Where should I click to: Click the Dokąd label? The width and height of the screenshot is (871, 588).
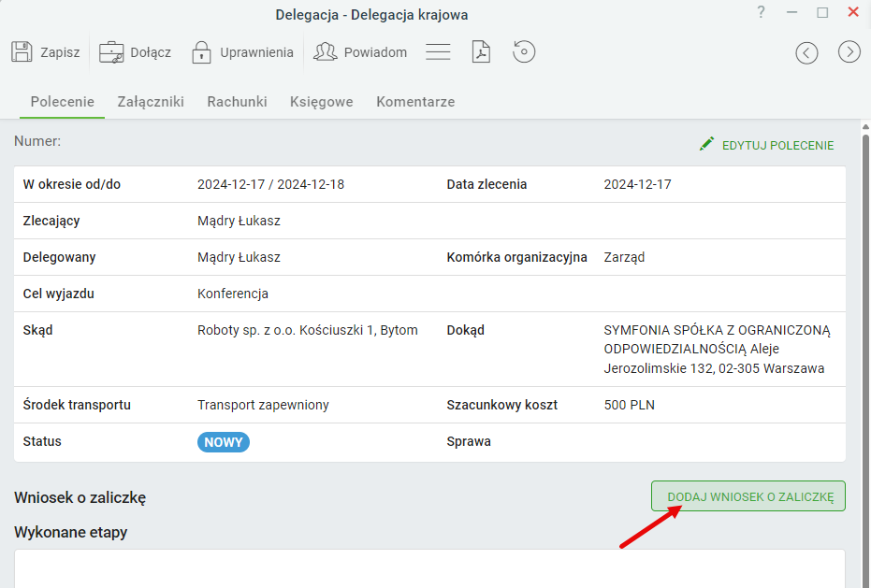click(x=466, y=330)
